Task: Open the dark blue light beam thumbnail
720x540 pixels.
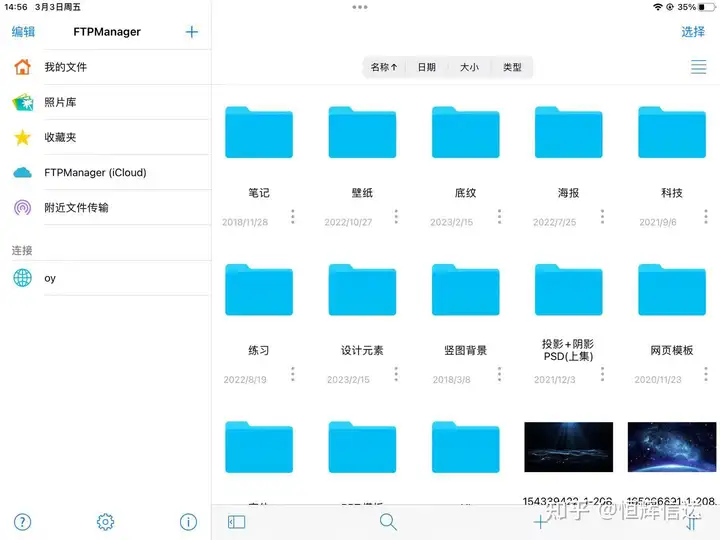Action: coord(568,447)
